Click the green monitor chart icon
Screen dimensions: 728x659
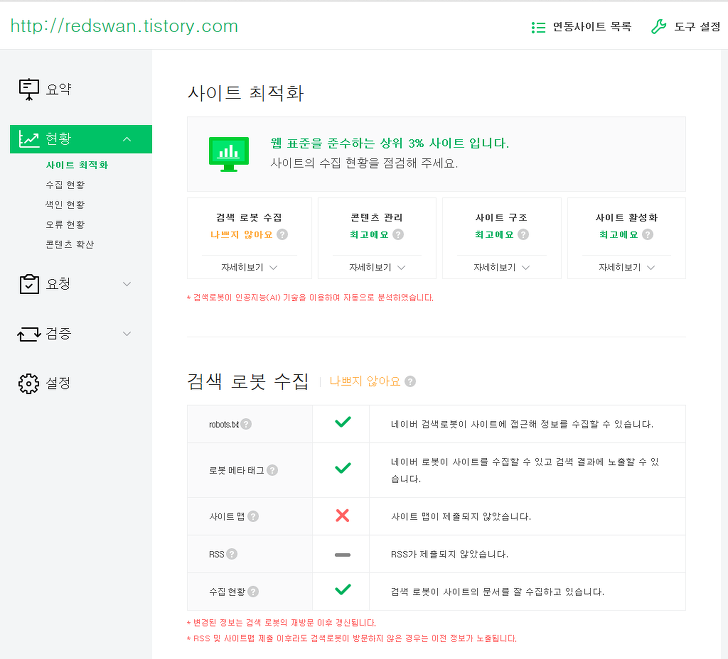[x=229, y=154]
